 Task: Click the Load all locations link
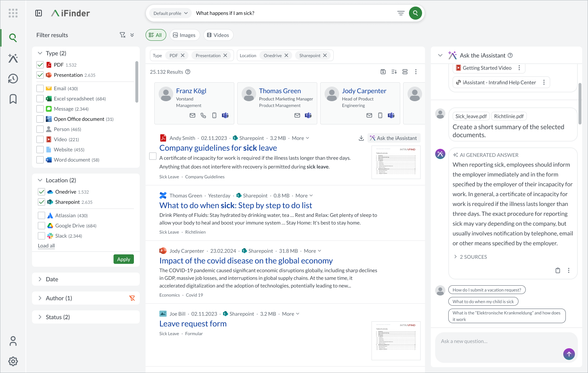tap(46, 246)
